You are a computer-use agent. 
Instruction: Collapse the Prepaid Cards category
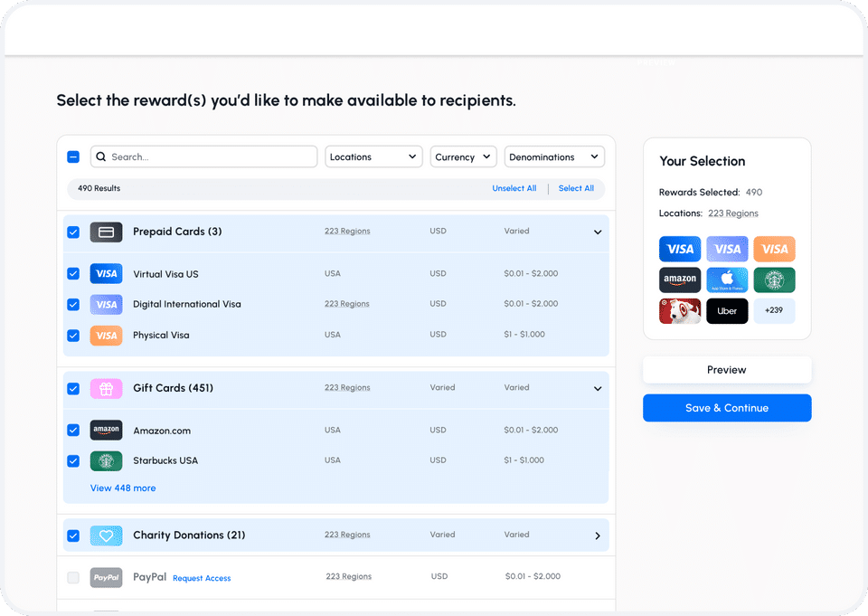598,232
